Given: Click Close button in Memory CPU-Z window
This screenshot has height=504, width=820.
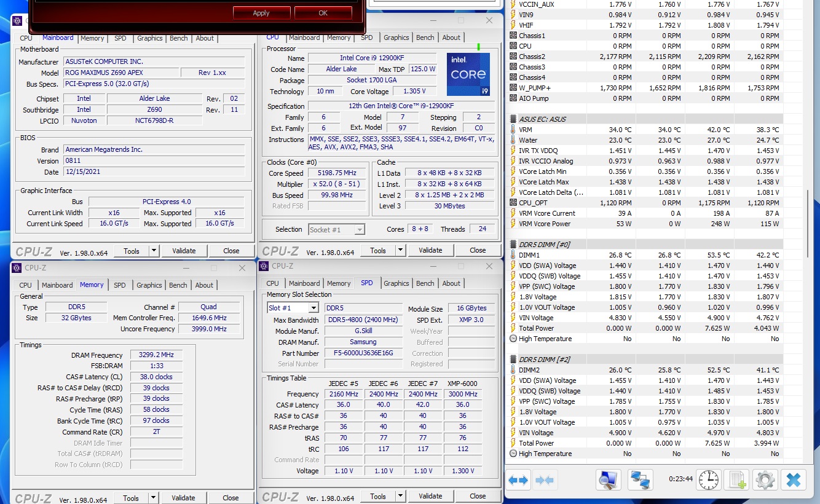Looking at the screenshot, I should [x=231, y=498].
